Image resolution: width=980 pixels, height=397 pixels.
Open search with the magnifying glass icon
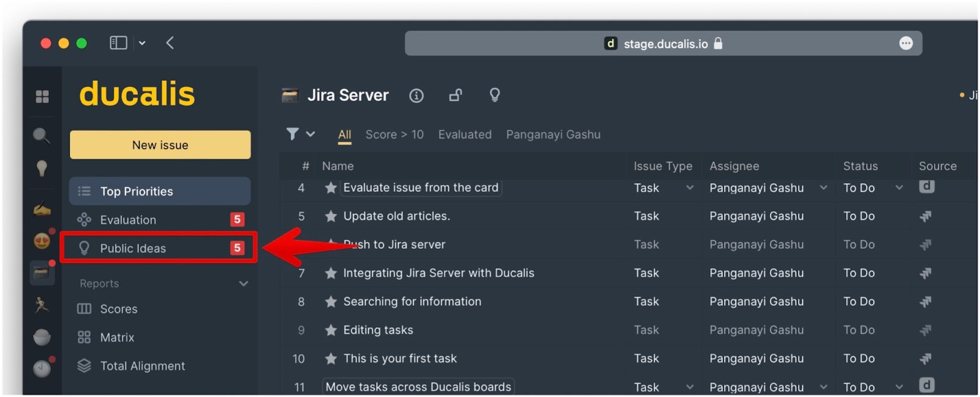[42, 135]
